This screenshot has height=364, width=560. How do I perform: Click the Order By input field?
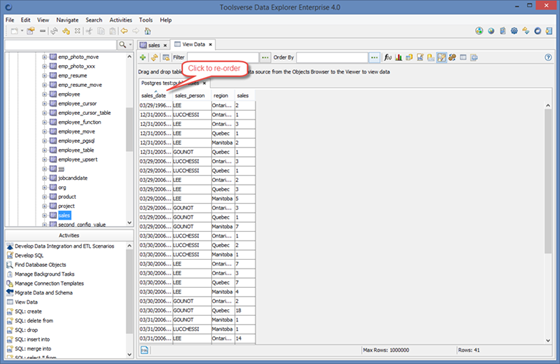pyautogui.click(x=332, y=58)
